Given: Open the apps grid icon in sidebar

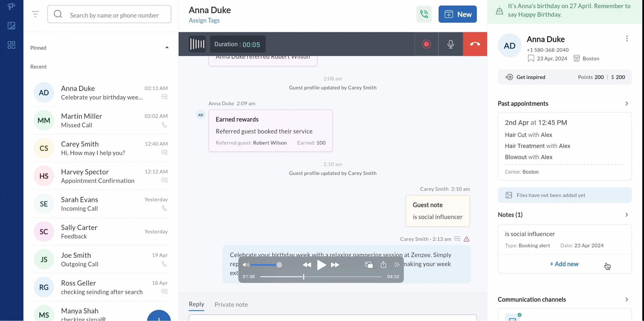Looking at the screenshot, I should point(11,45).
